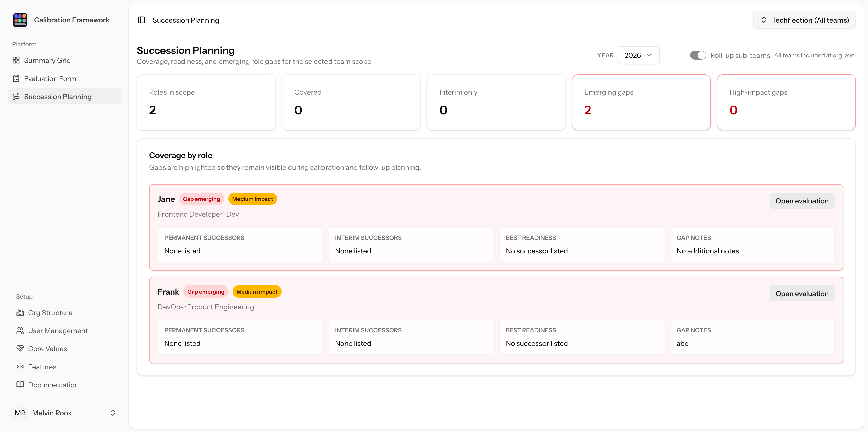Click the Documentation book icon
This screenshot has height=433, width=868.
pyautogui.click(x=20, y=385)
